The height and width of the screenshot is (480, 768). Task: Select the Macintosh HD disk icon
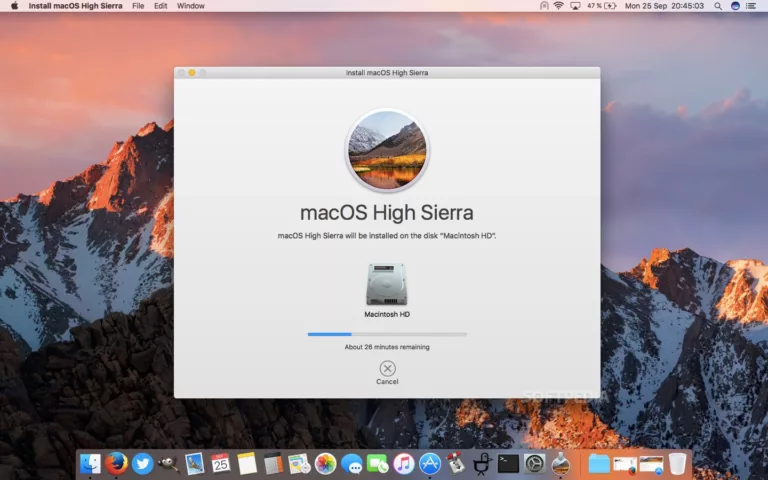coord(387,284)
